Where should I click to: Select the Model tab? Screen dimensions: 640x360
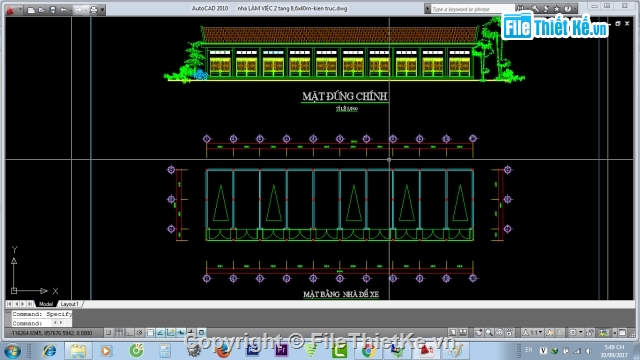[x=46, y=304]
